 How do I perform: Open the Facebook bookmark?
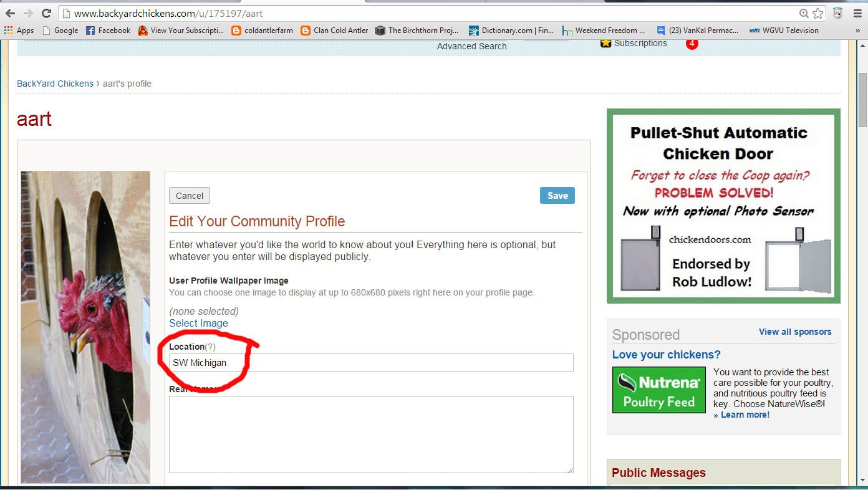tap(108, 31)
